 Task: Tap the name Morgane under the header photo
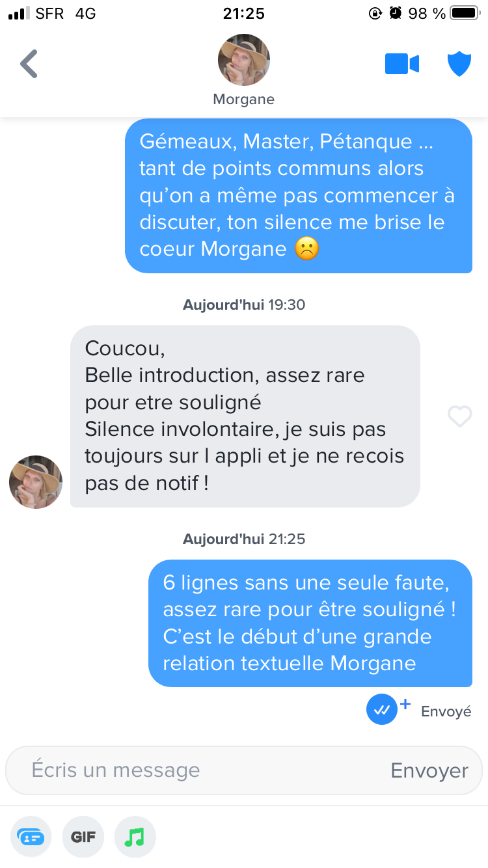[x=244, y=100]
